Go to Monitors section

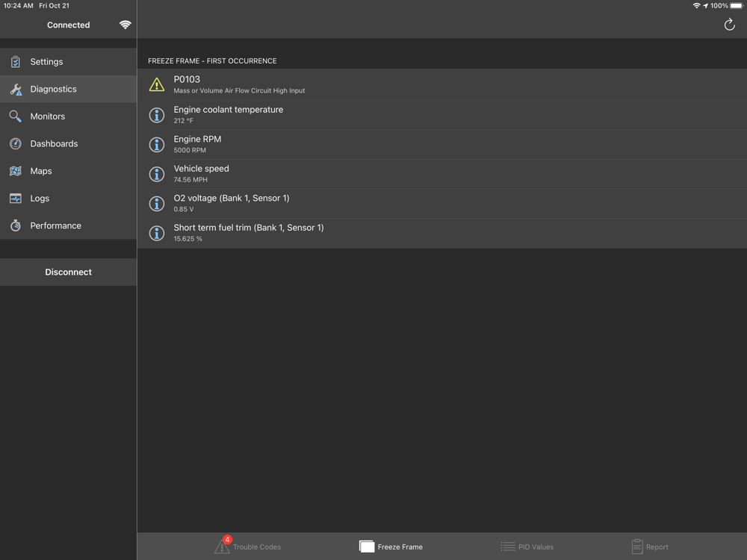pos(69,116)
